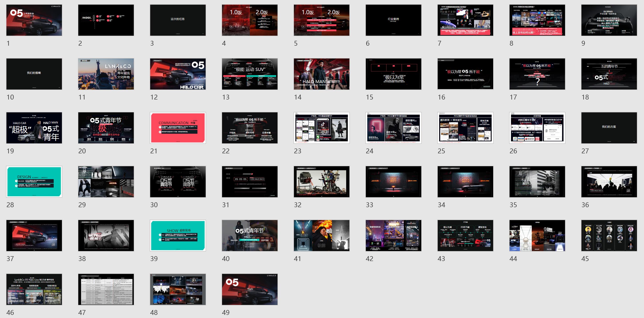Click slide 42 突破传统形式 thumbnail
Viewport: 644px width, 318px height.
(x=394, y=236)
